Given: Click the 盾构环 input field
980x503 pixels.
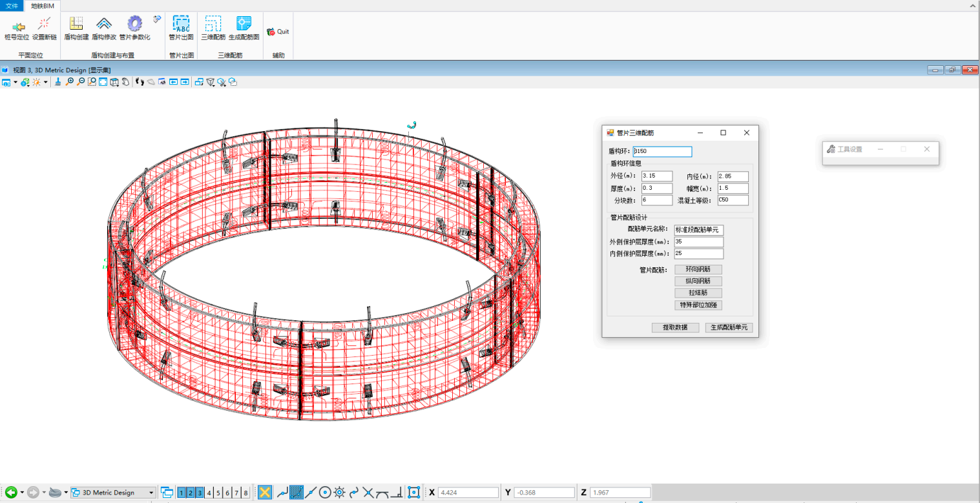Looking at the screenshot, I should [x=662, y=152].
